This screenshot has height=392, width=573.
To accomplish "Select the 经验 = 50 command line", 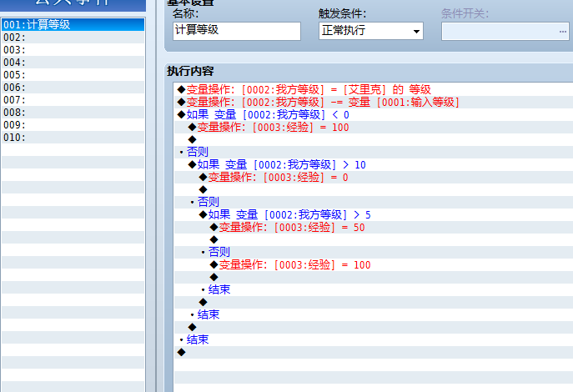I will tap(374, 227).
